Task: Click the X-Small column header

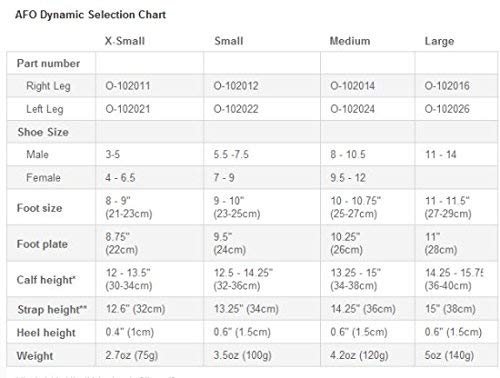Action: click(125, 41)
